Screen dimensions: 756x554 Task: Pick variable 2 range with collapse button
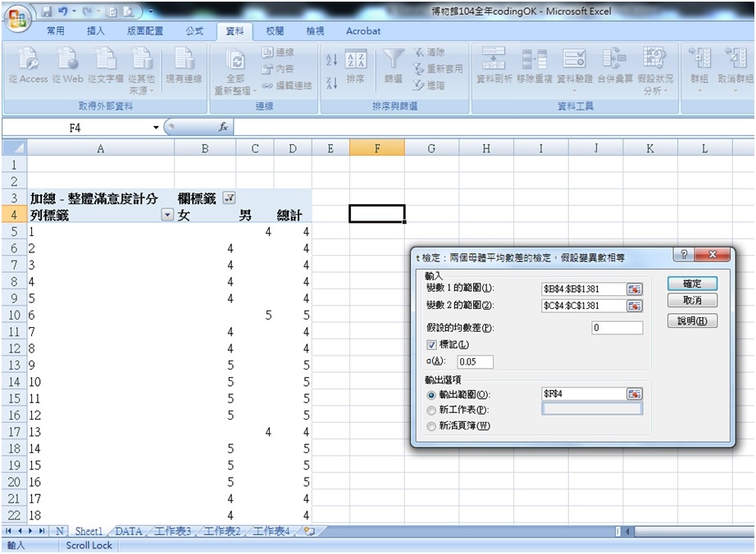click(x=635, y=306)
